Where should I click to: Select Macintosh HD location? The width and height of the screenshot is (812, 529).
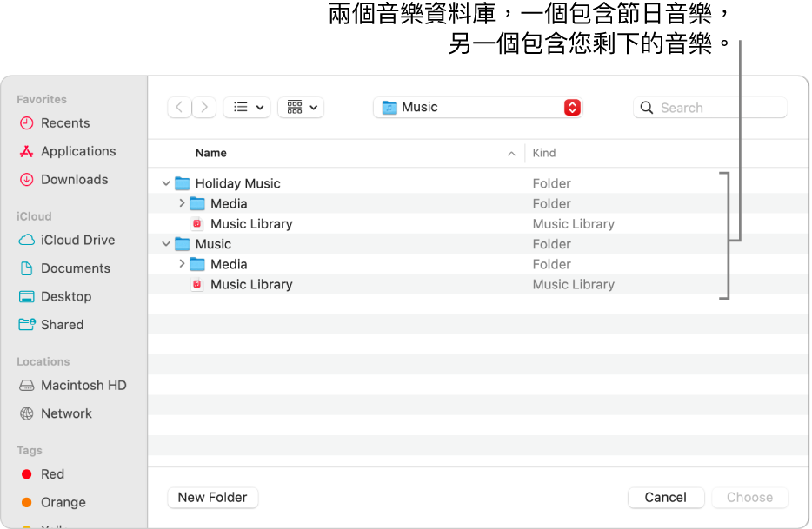tap(72, 386)
